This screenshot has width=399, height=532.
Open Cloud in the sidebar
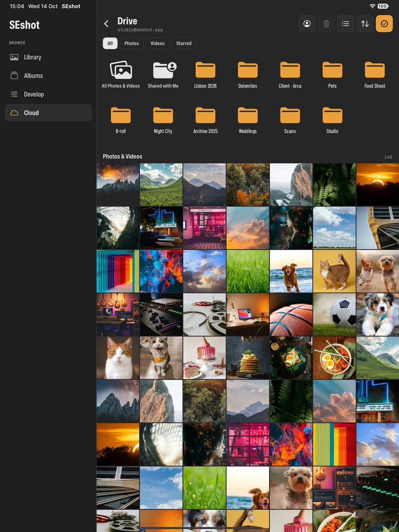pos(48,113)
